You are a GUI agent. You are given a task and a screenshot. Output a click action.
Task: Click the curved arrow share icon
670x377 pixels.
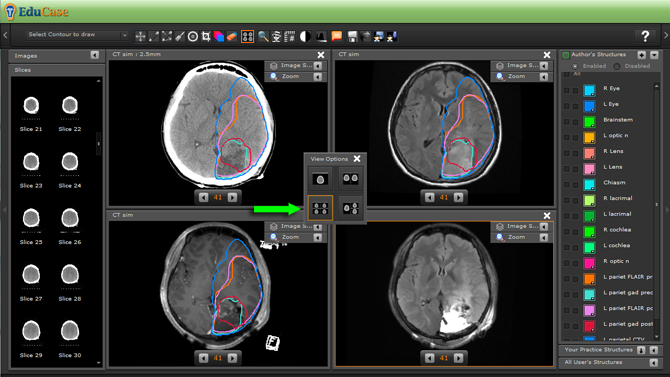pos(365,36)
